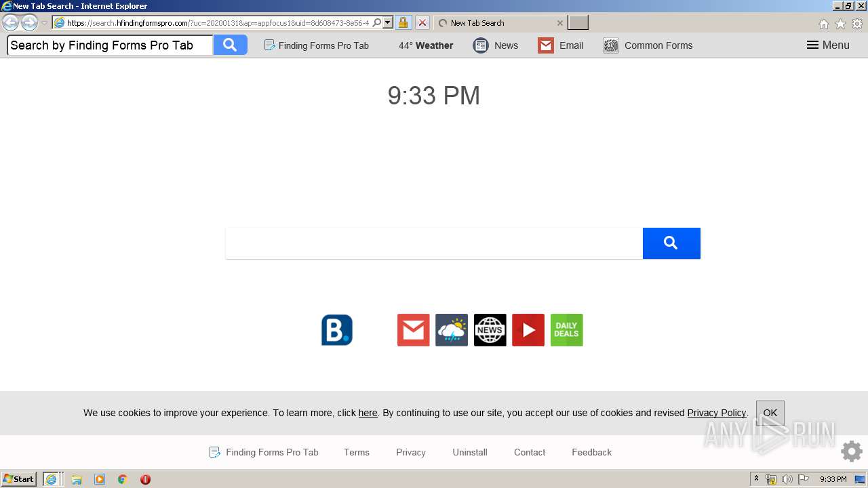Open Windows Explorer folder taskbar icon

(77, 479)
